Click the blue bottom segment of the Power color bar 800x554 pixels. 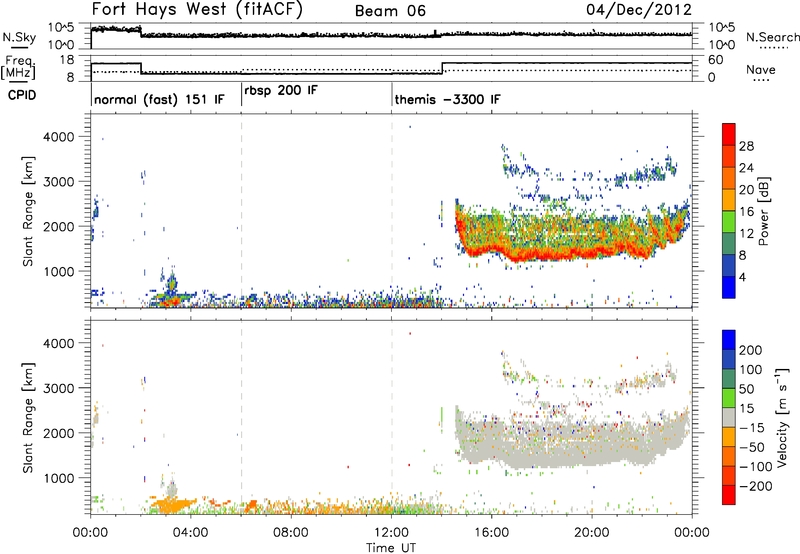(729, 287)
